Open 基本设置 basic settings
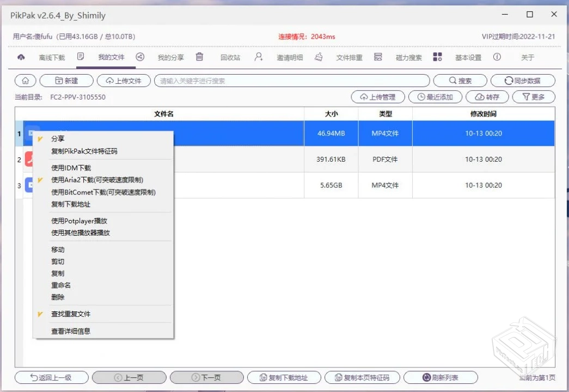Screen dimensions: 569x392 468,57
